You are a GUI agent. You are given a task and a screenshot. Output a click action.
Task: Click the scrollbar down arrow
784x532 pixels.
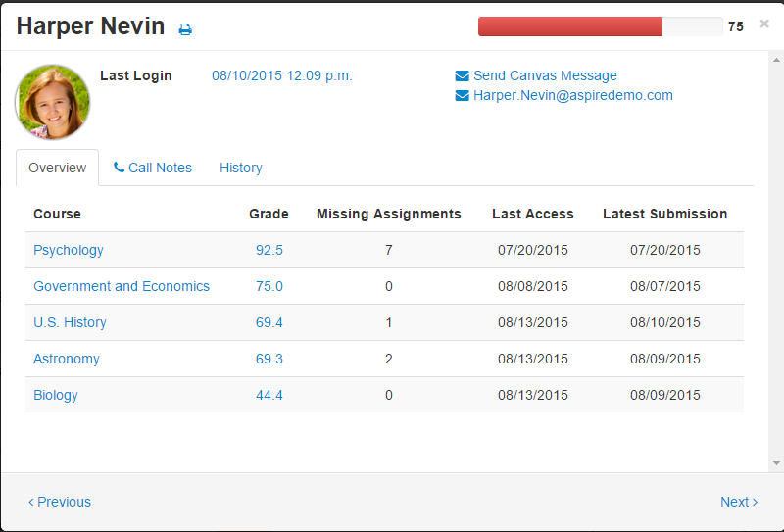tap(775, 462)
